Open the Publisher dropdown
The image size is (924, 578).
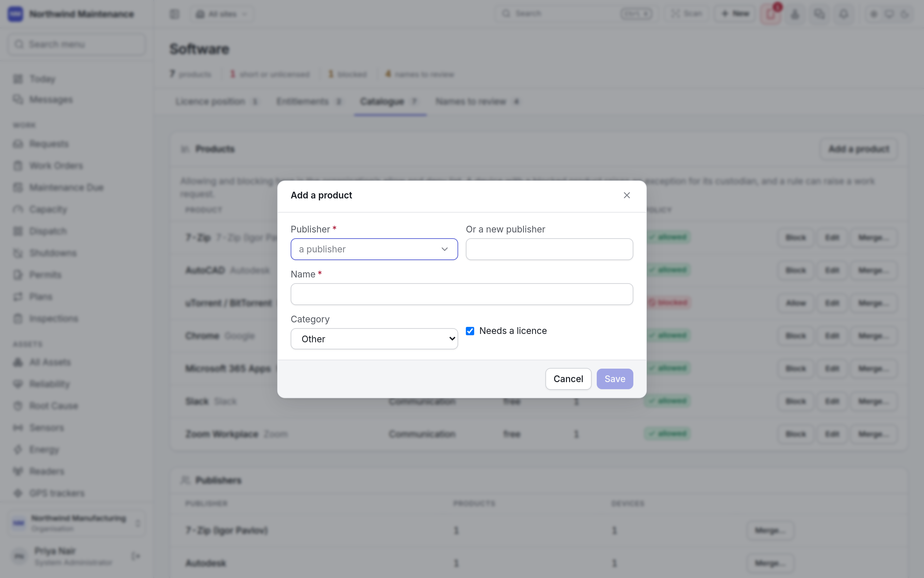click(374, 249)
